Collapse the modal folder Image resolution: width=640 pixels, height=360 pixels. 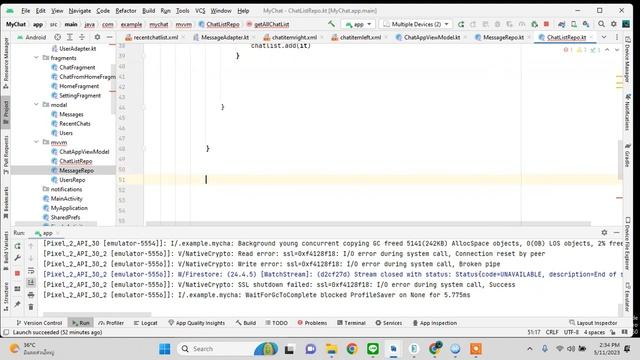[x=36, y=105]
